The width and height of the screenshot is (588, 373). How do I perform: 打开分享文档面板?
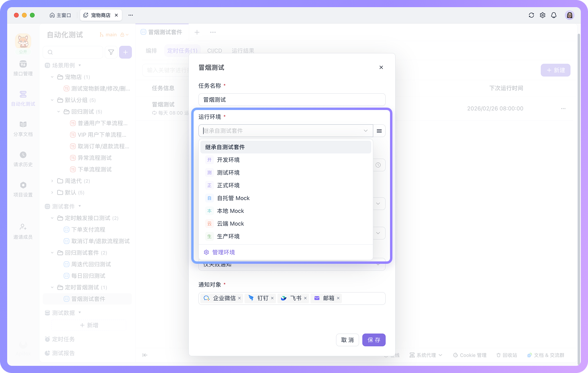[x=23, y=129]
